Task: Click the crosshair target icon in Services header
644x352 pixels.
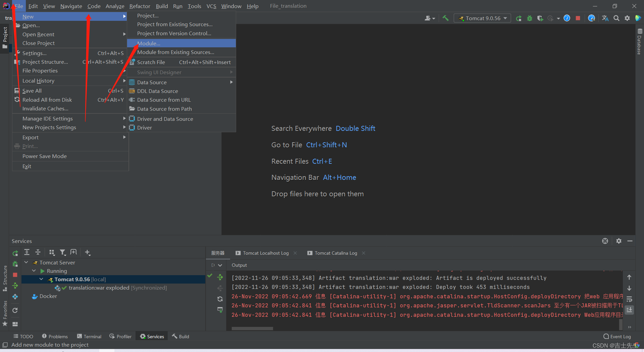Action: point(605,241)
